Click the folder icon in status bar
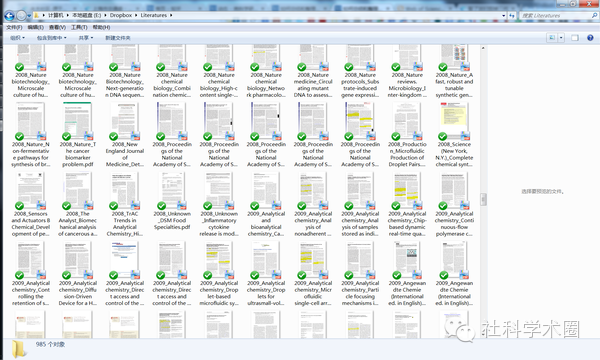Screen dimensions: 600x360 [x=18, y=349]
